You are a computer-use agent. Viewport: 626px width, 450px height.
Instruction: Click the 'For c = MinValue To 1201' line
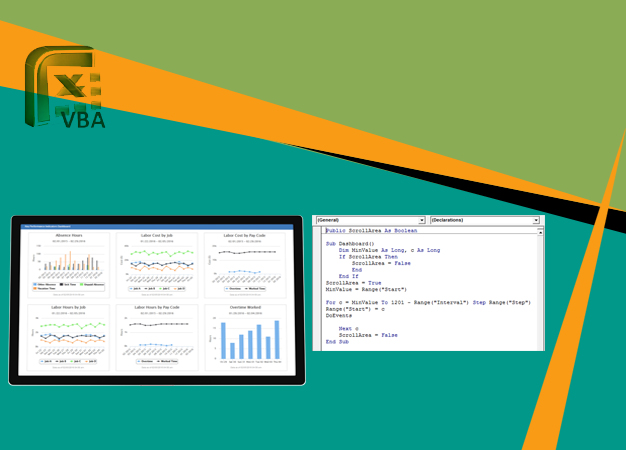tap(428, 303)
